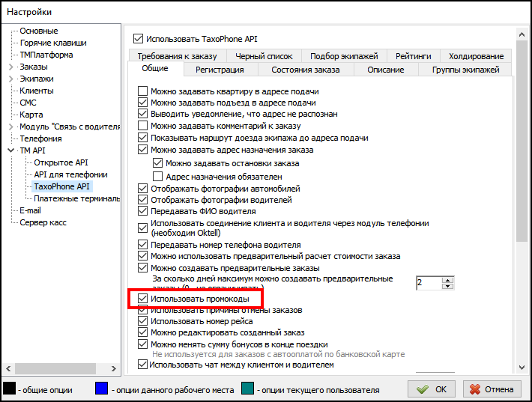The width and height of the screenshot is (532, 402).
Task: Toggle Использовать номер рейса checkbox
Action: (x=142, y=321)
